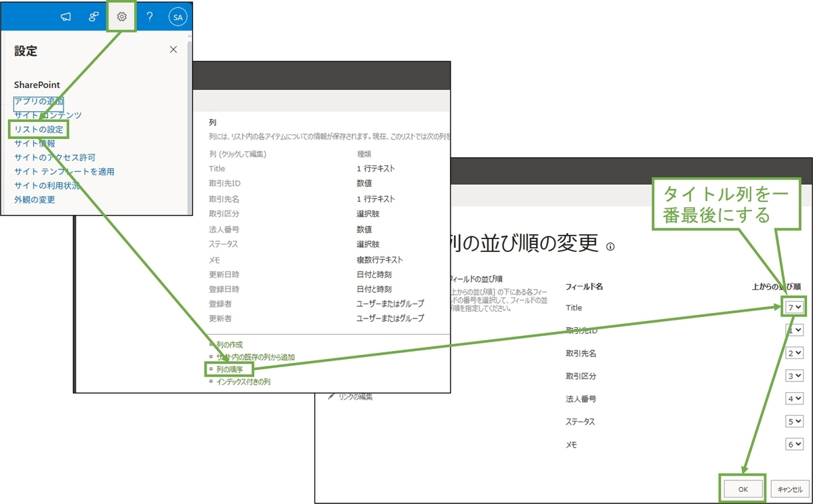Viewport: 813px width, 504px height.
Task: Open the Title order dropdown showing 7
Action: click(794, 307)
